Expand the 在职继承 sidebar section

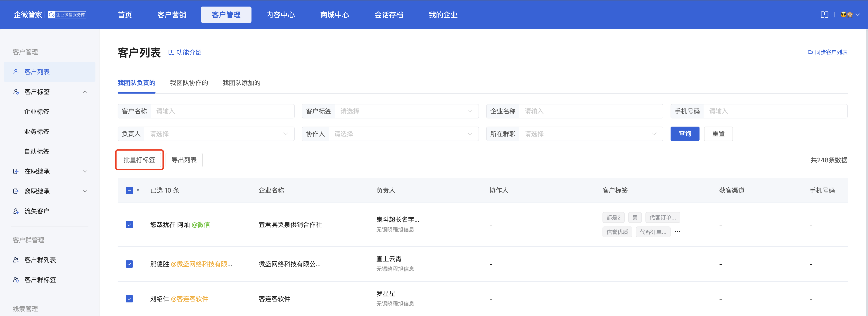[x=85, y=171]
